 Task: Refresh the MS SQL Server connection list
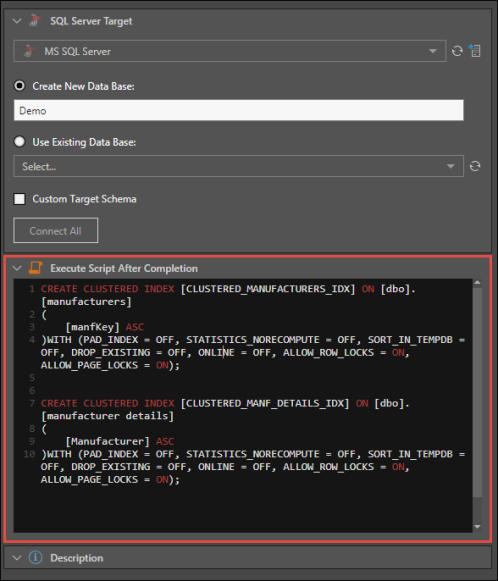(457, 51)
